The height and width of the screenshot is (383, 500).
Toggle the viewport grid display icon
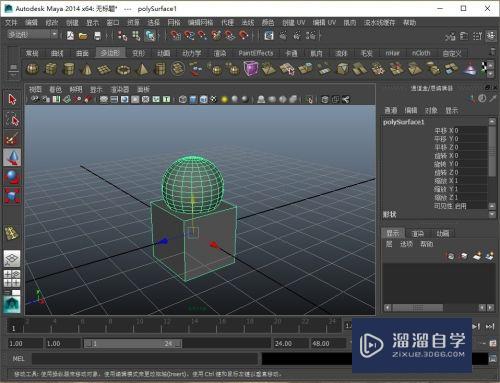click(x=104, y=99)
